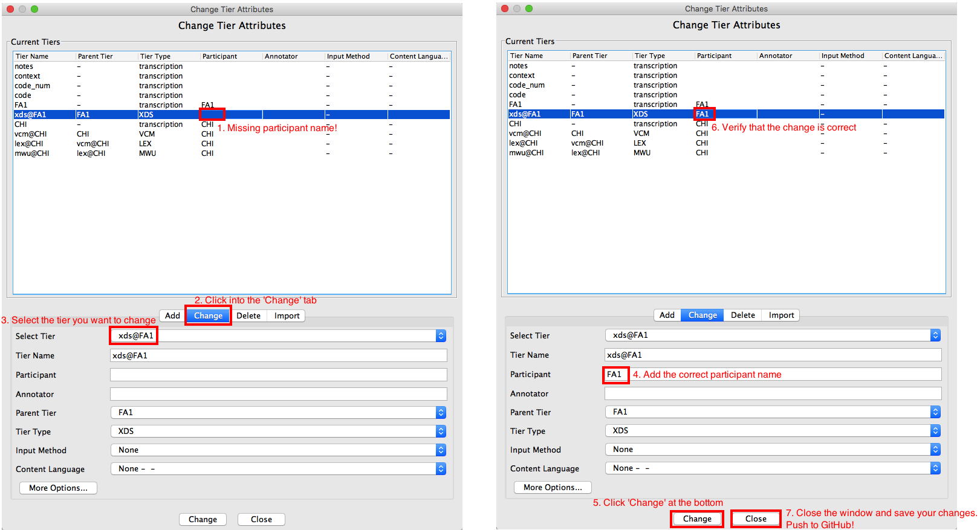Focus Tier Name field in right window

(x=773, y=355)
